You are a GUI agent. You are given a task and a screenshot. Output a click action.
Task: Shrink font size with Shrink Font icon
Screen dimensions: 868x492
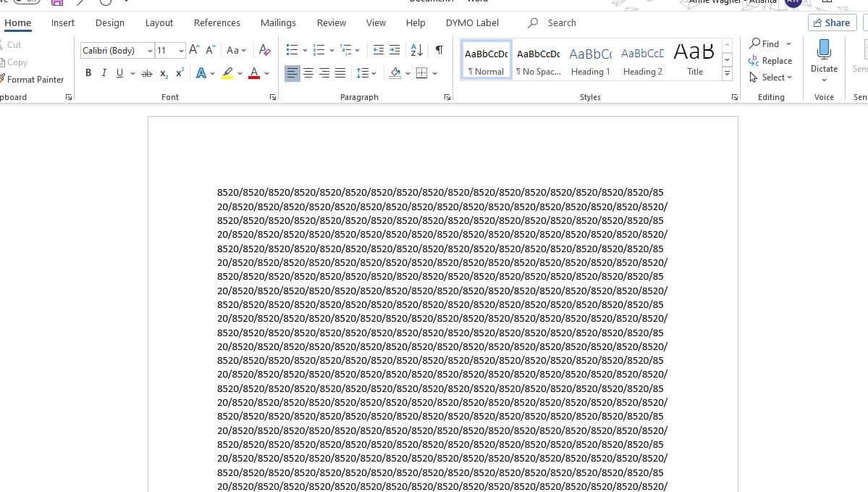(211, 50)
